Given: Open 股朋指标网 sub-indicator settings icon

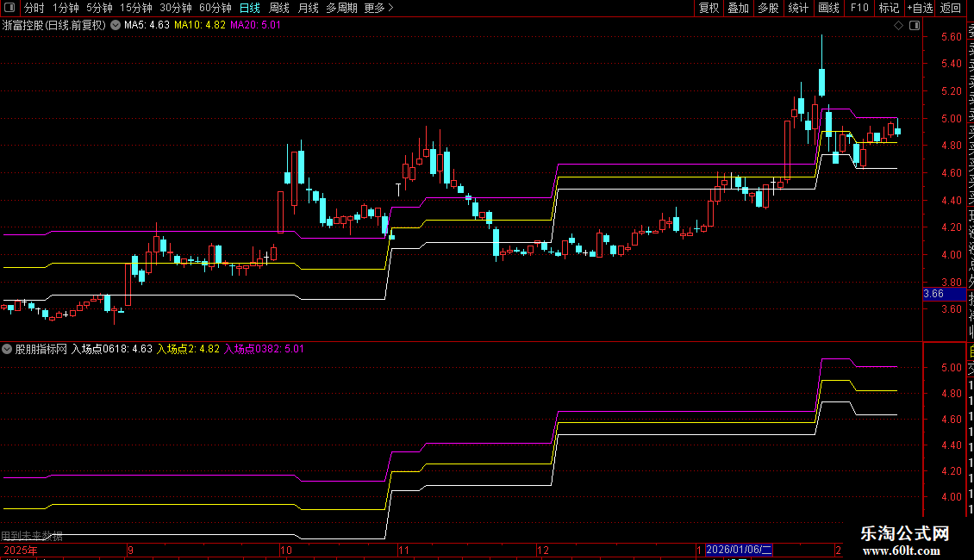Looking at the screenshot, I should (x=7, y=349).
